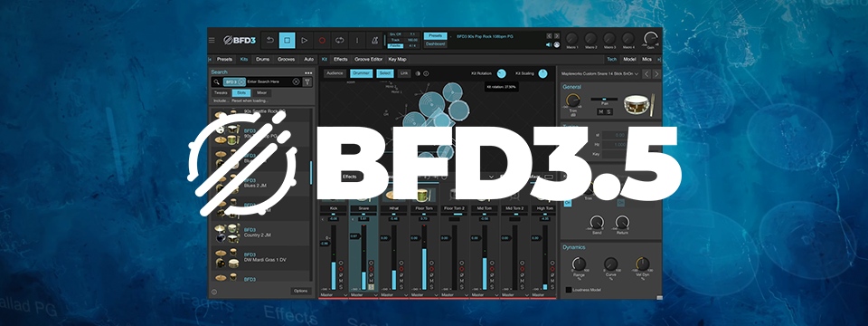
Task: Switch to the Grooves browser tab
Action: [x=287, y=60]
